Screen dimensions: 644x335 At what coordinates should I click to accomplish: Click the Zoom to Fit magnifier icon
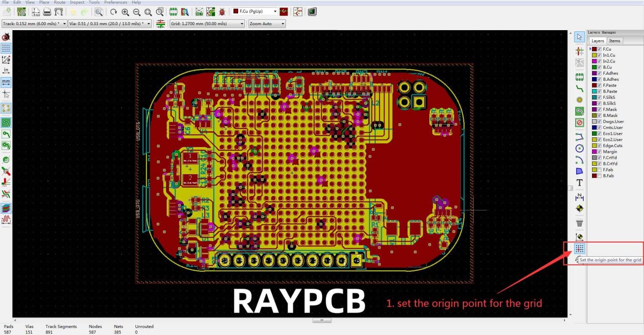pyautogui.click(x=148, y=11)
